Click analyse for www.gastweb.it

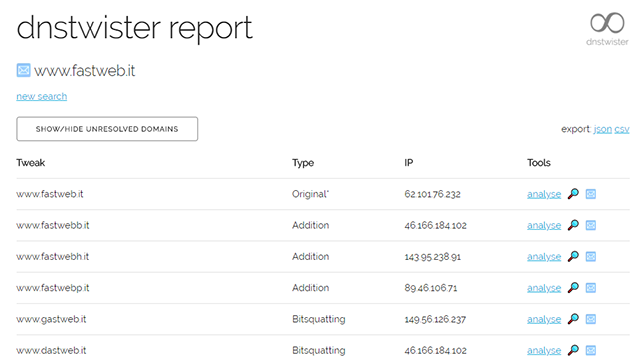(544, 319)
